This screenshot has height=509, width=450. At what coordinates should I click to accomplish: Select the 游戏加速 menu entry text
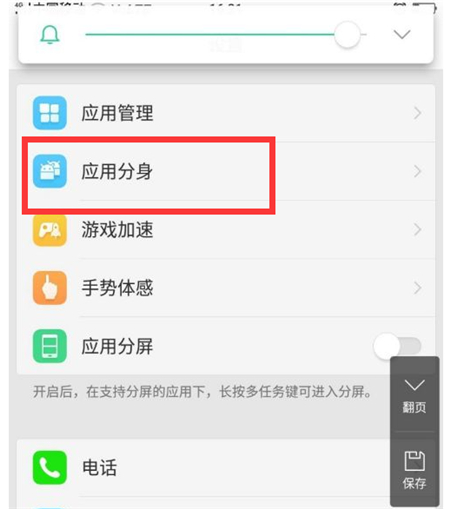(117, 230)
